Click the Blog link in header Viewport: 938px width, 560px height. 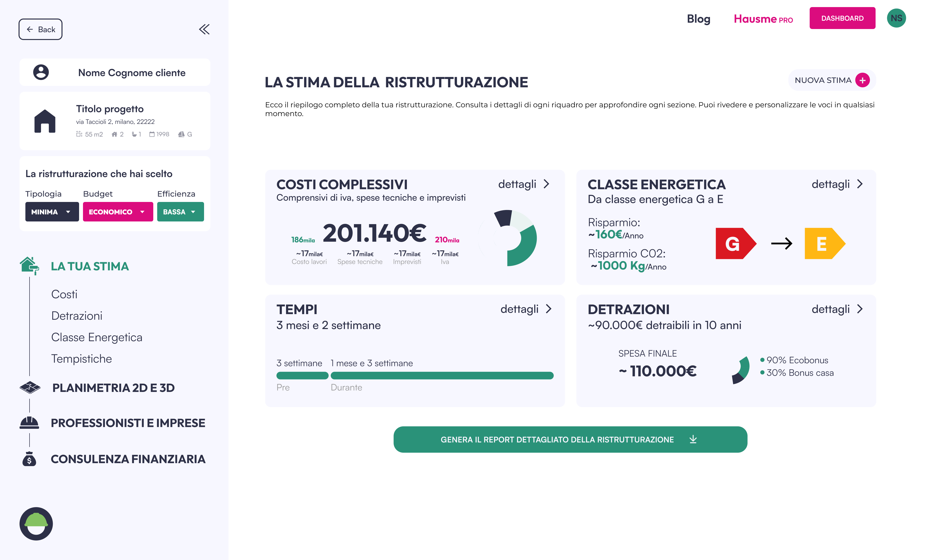coord(699,19)
